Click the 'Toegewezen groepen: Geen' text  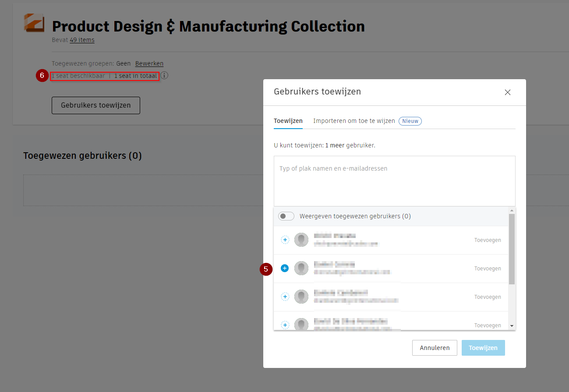tap(91, 63)
